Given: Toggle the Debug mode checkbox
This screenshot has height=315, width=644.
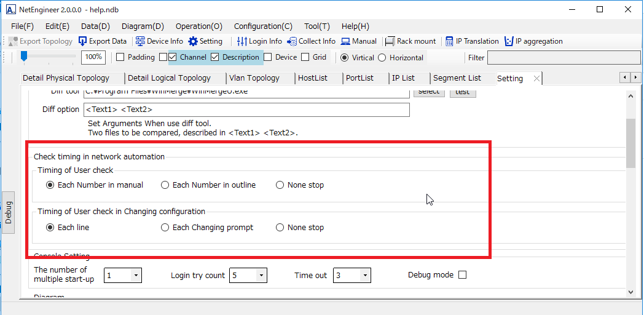Looking at the screenshot, I should pos(462,275).
